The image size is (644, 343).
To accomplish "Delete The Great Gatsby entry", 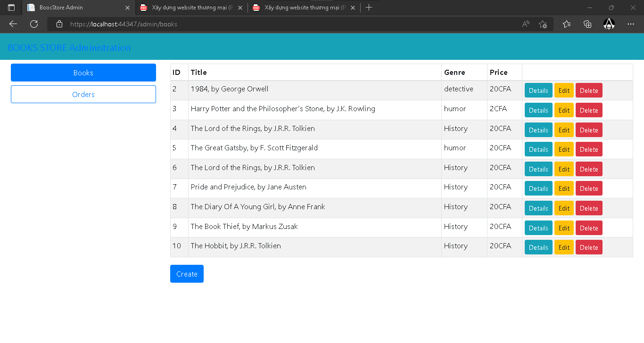I will tap(589, 149).
